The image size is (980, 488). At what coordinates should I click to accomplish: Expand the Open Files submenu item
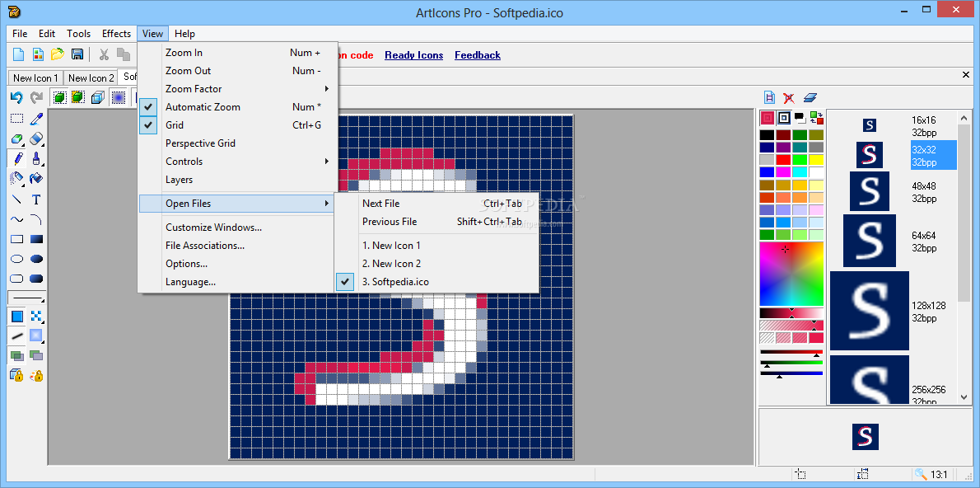click(237, 204)
